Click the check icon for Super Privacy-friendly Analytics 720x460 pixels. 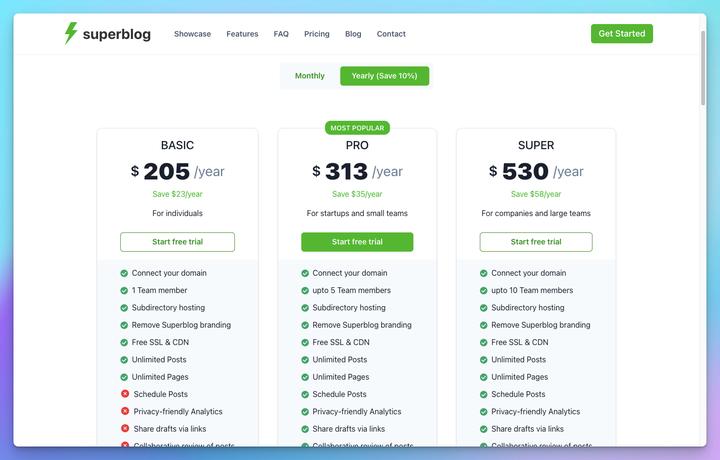484,412
